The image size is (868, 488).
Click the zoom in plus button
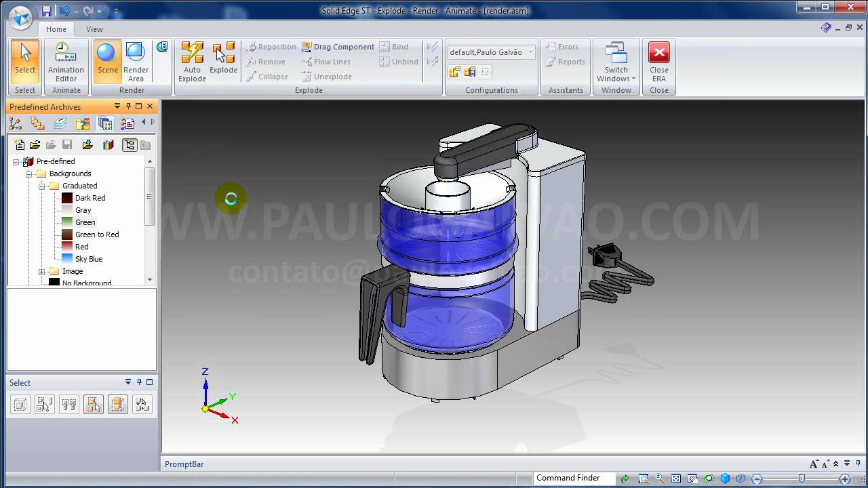[x=845, y=479]
